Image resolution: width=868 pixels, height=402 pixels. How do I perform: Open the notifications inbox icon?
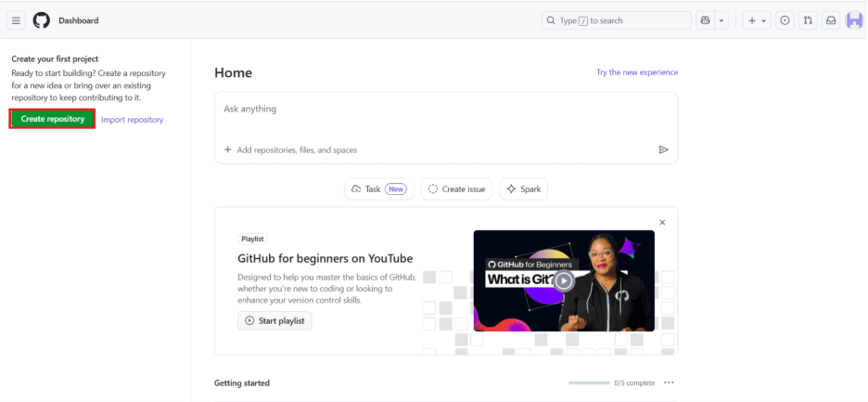[831, 20]
